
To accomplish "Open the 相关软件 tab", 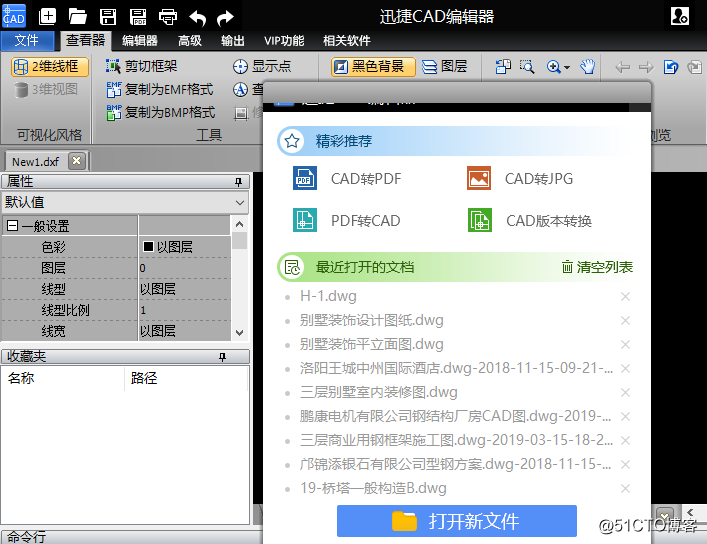I will 347,41.
